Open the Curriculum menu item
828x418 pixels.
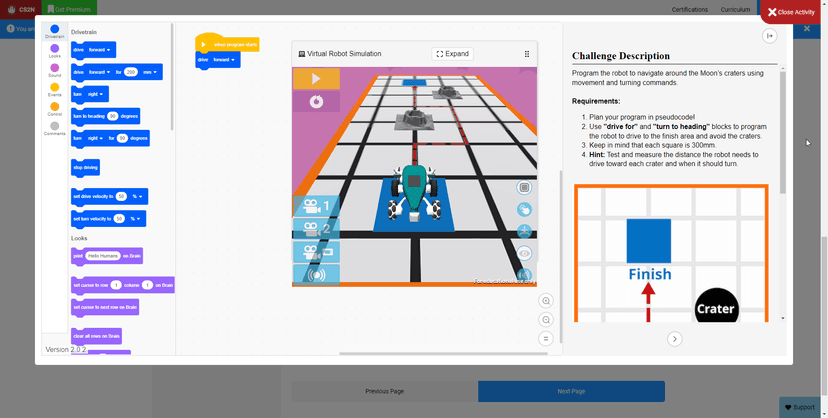[735, 10]
